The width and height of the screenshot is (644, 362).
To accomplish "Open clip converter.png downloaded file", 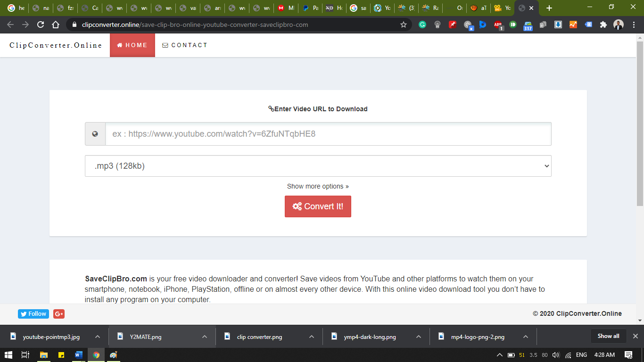I will click(x=259, y=337).
